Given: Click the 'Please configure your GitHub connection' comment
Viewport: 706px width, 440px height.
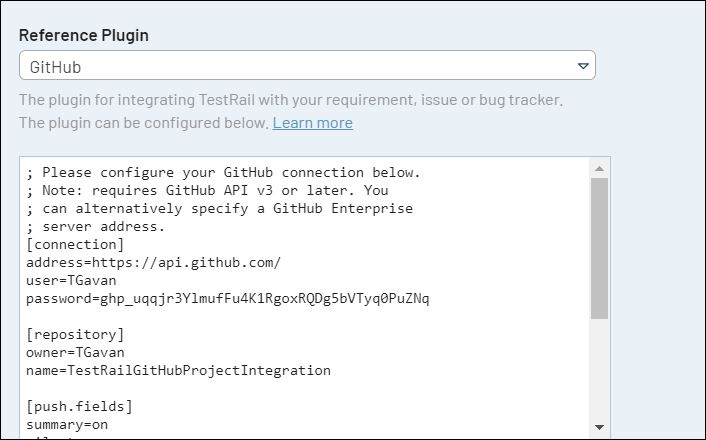Looking at the screenshot, I should click(x=224, y=173).
